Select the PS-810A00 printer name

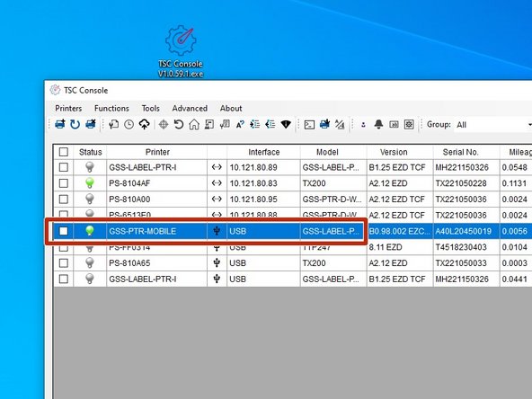129,199
